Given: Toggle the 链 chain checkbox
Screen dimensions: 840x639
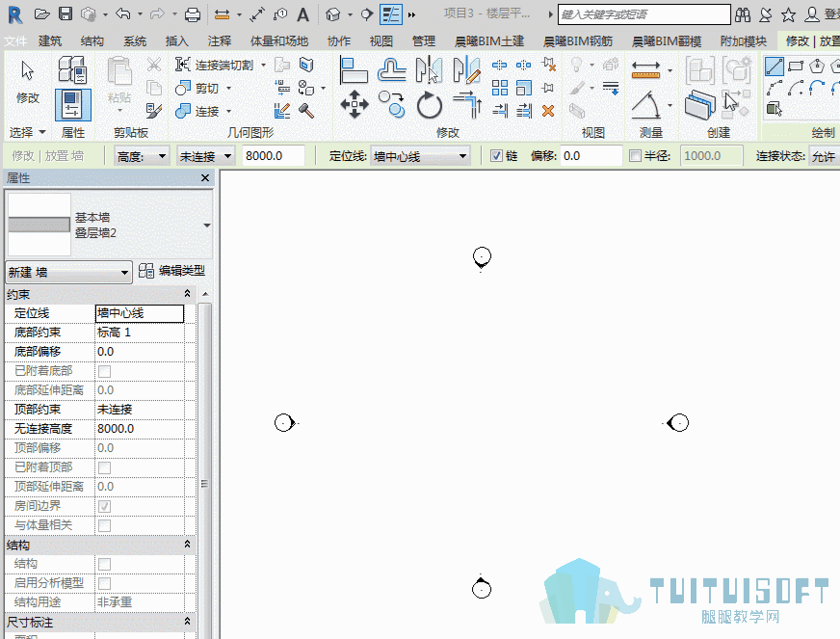Looking at the screenshot, I should (497, 156).
